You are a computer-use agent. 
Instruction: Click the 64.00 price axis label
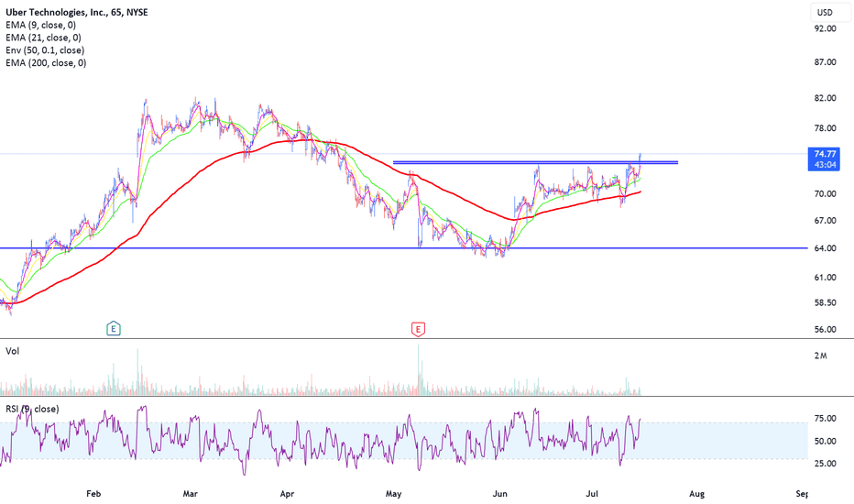(825, 248)
